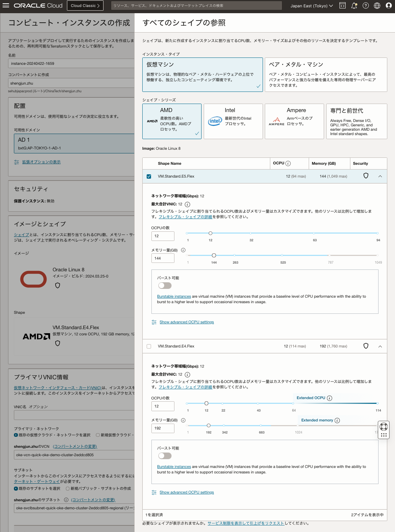Open the Japan East (Tokyo) region dropdown
Screen dimensions: 395x532
pos(311,5)
